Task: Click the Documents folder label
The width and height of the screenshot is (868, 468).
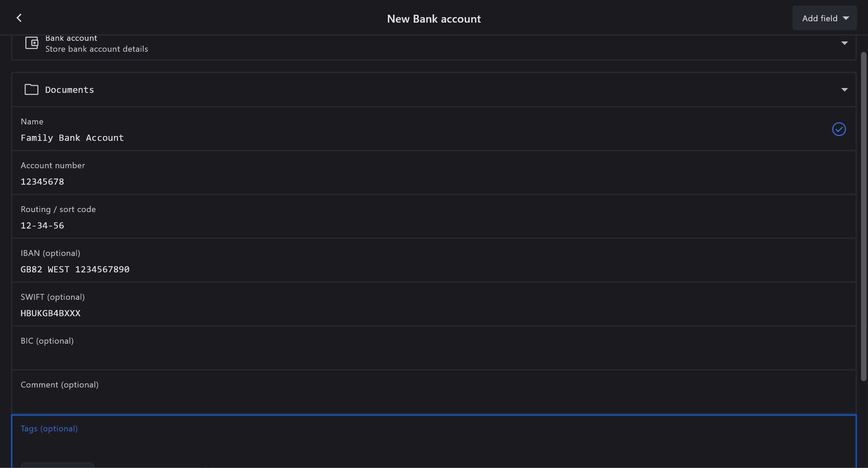Action: click(x=70, y=90)
